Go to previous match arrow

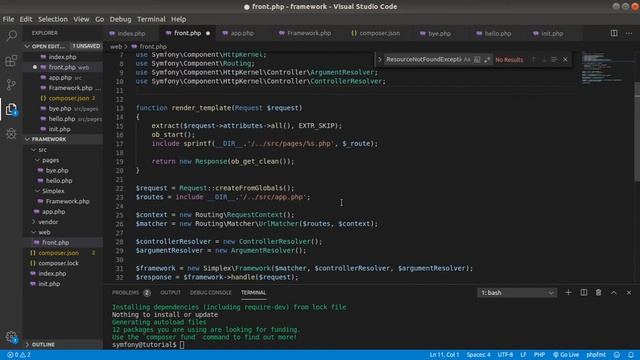click(533, 60)
